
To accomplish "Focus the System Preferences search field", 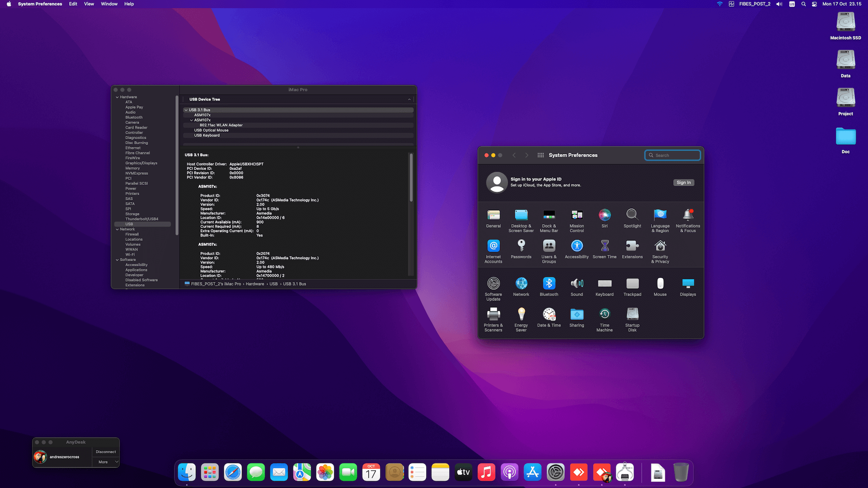I will [672, 155].
